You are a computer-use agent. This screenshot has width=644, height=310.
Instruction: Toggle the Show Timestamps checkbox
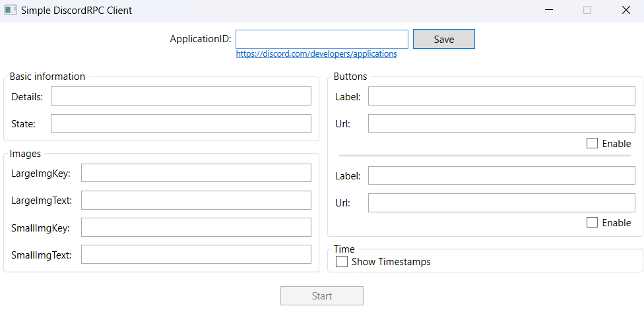342,262
